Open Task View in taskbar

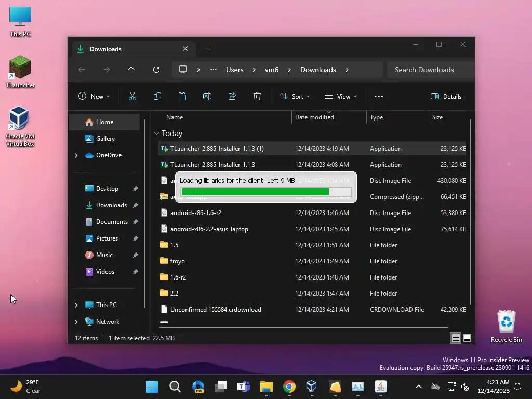(221, 387)
